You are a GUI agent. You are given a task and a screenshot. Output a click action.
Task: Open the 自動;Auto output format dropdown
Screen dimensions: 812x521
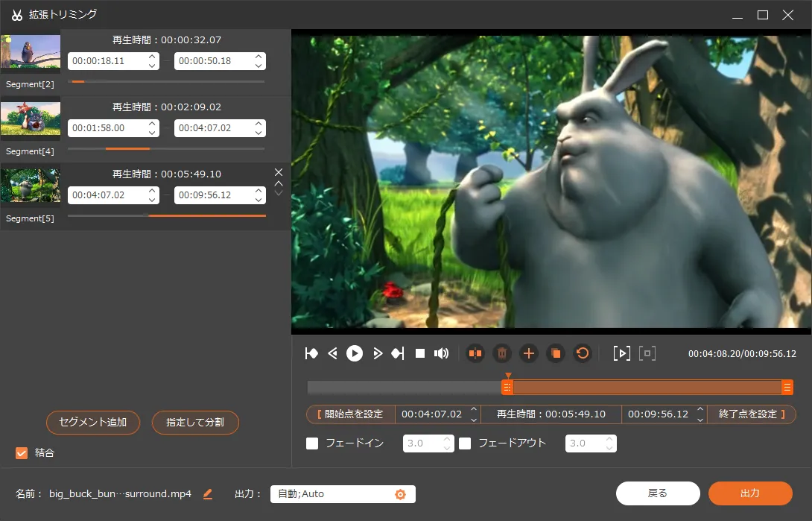pos(332,494)
